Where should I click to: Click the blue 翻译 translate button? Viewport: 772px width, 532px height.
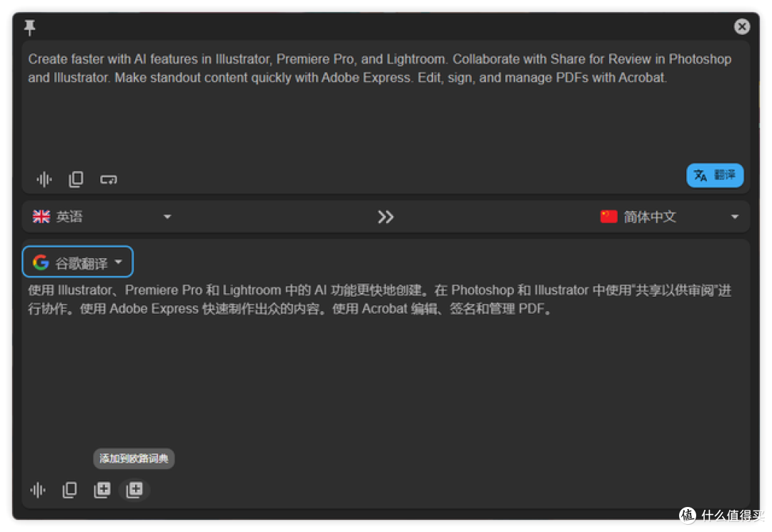(x=714, y=175)
